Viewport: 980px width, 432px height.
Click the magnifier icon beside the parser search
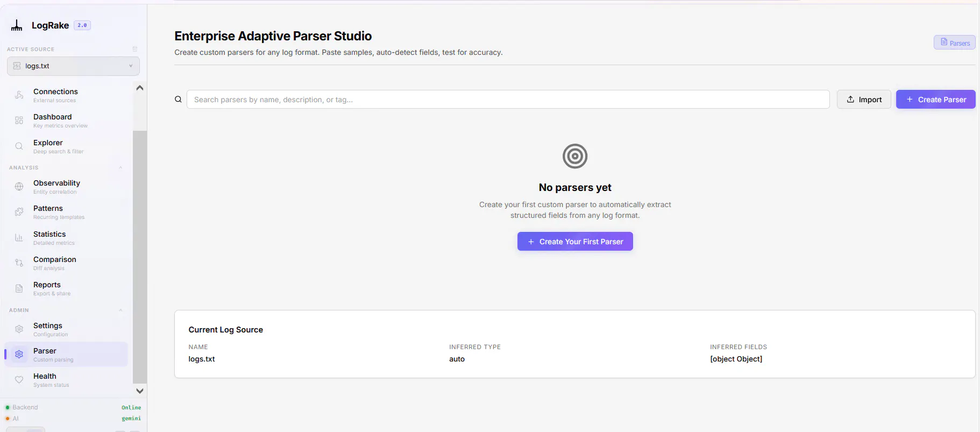pos(178,100)
